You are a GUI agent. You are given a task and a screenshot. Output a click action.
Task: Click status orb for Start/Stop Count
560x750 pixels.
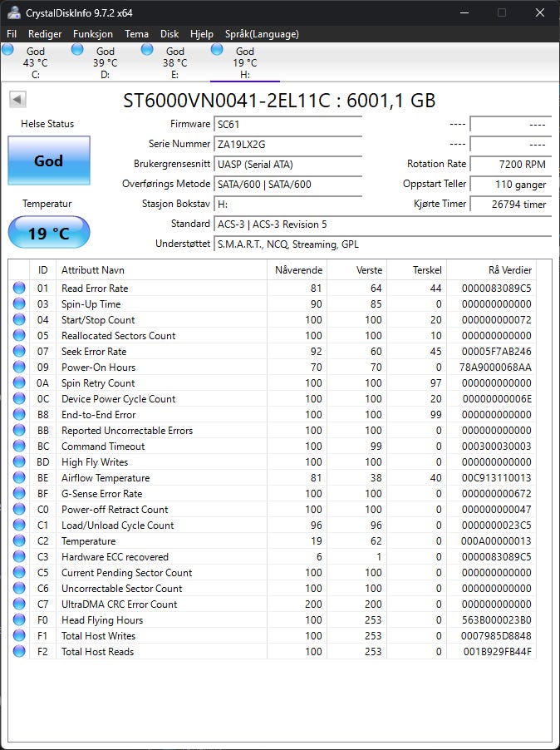pos(19,319)
